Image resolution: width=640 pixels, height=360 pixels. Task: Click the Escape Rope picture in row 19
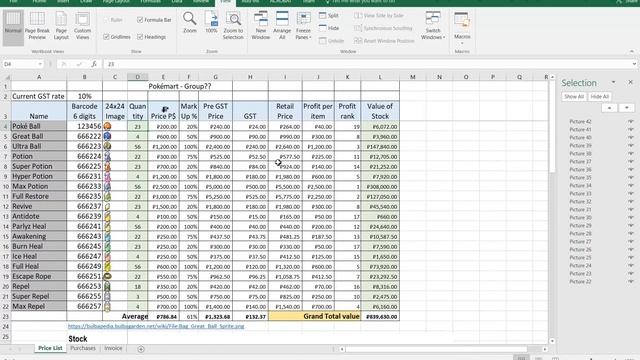(107, 276)
